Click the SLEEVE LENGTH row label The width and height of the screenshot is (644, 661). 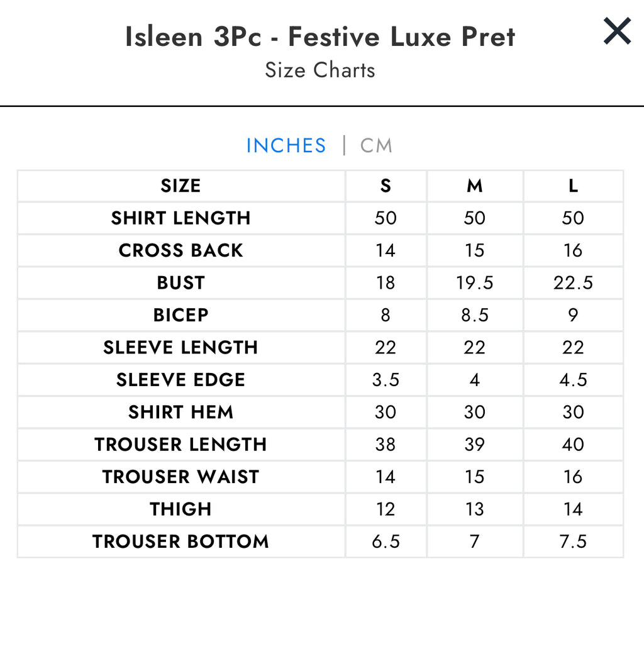coord(180,347)
